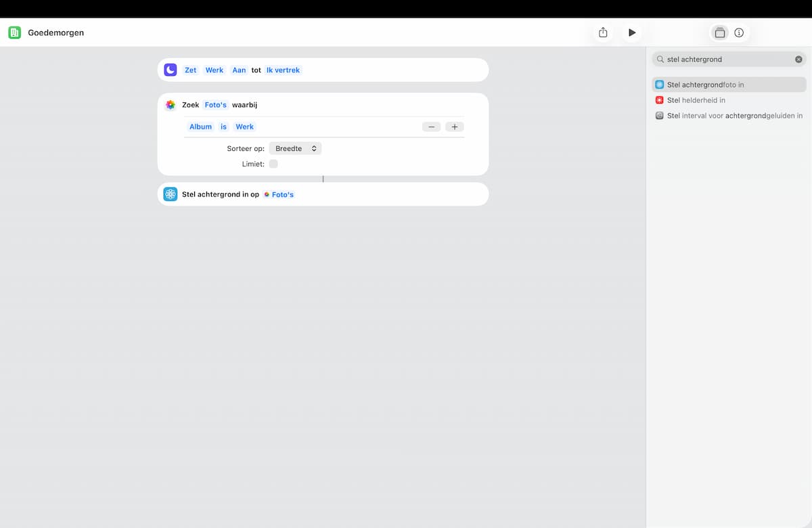Run the Goedemorgen shortcut with the play button
This screenshot has width=812, height=528.
[632, 32]
